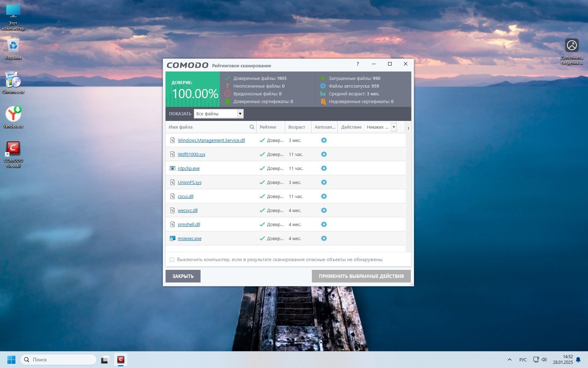Click the file list vertical scrollbar
The image size is (588, 368).
pyautogui.click(x=408, y=189)
